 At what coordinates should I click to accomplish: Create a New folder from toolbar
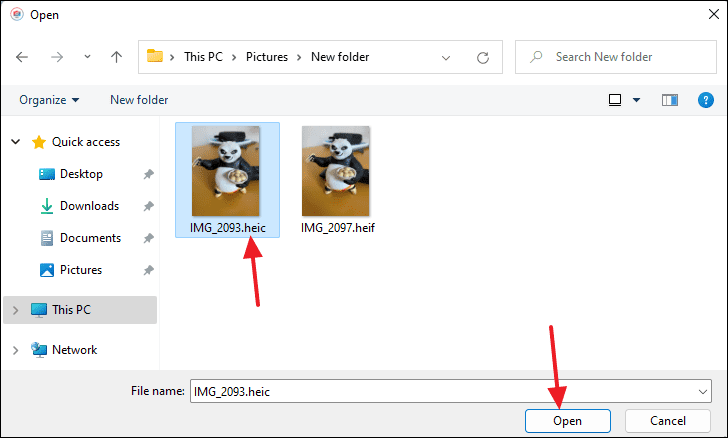click(139, 100)
